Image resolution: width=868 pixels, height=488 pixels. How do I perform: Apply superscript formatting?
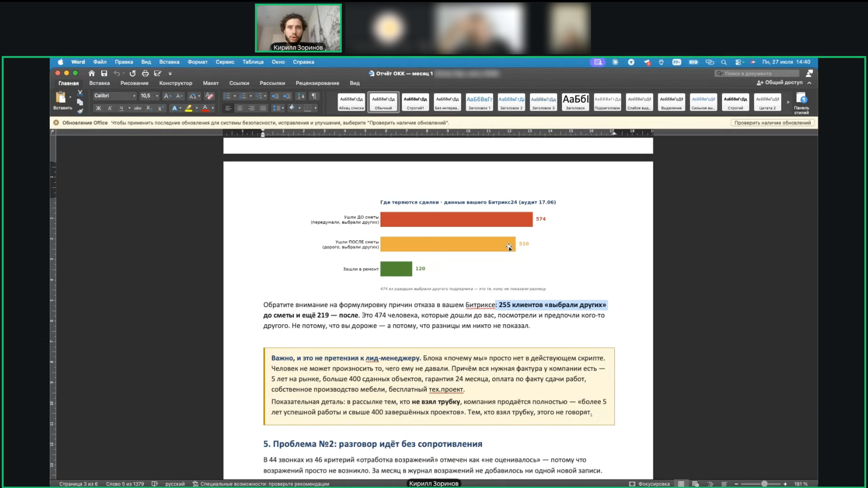tap(160, 108)
